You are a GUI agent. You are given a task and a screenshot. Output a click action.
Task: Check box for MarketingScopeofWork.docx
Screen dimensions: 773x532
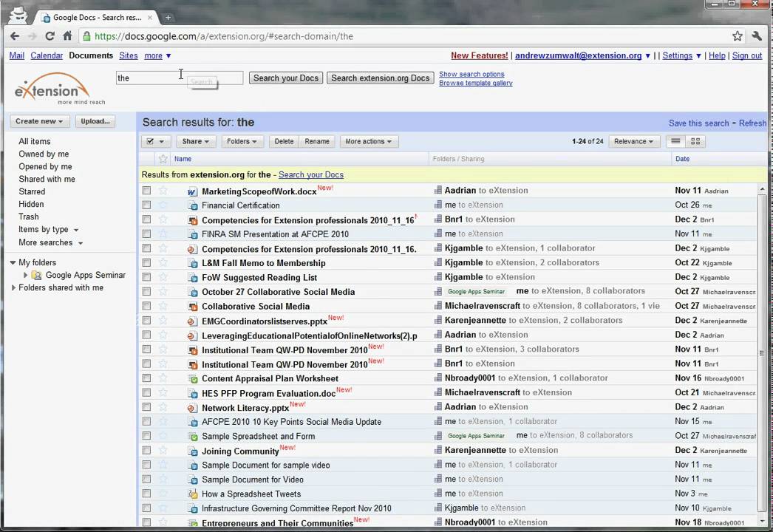(146, 191)
